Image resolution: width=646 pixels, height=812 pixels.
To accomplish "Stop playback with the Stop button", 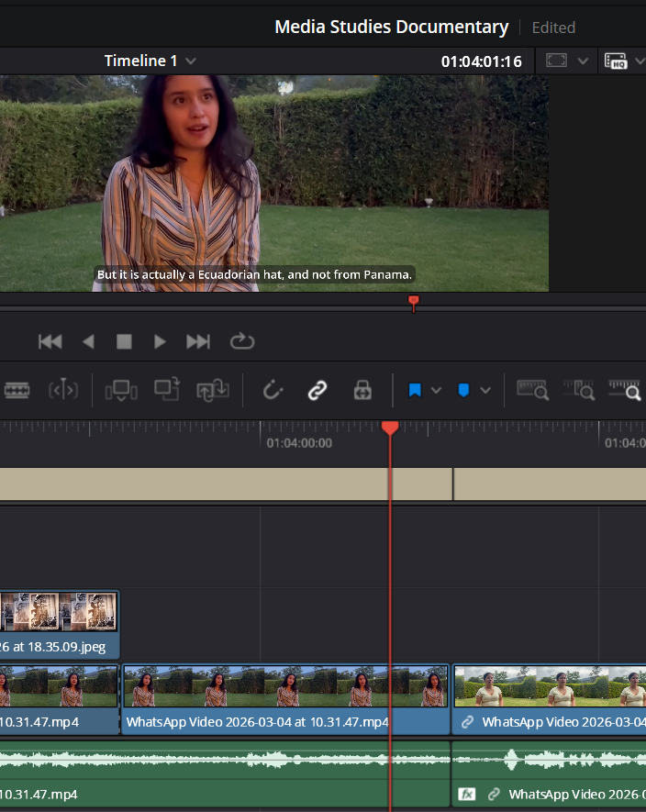I will point(124,341).
